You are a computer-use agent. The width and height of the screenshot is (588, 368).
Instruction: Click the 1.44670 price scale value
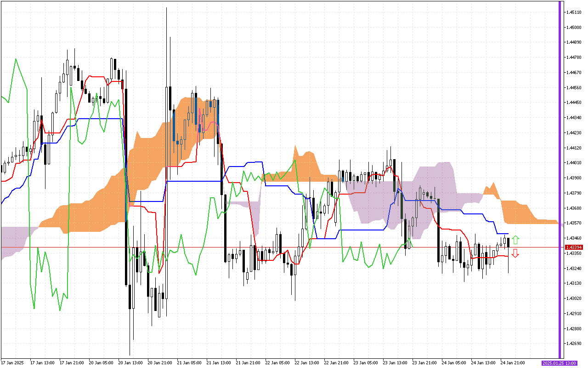(x=574, y=73)
